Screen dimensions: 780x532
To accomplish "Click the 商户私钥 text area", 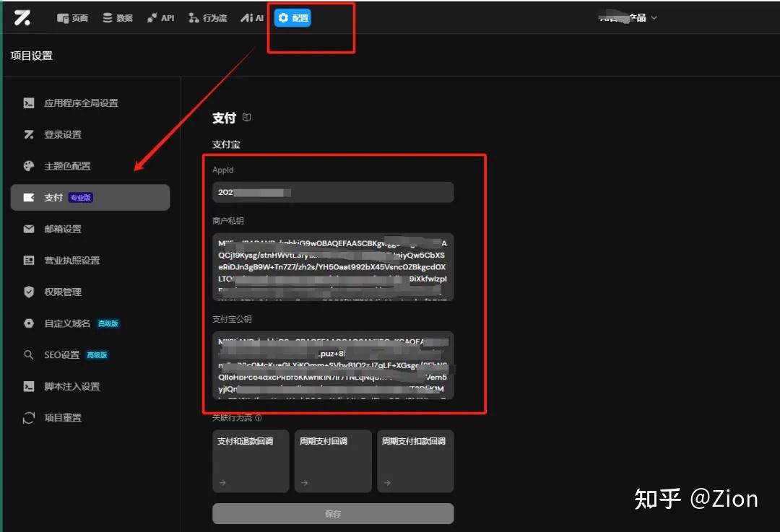I will tap(333, 266).
